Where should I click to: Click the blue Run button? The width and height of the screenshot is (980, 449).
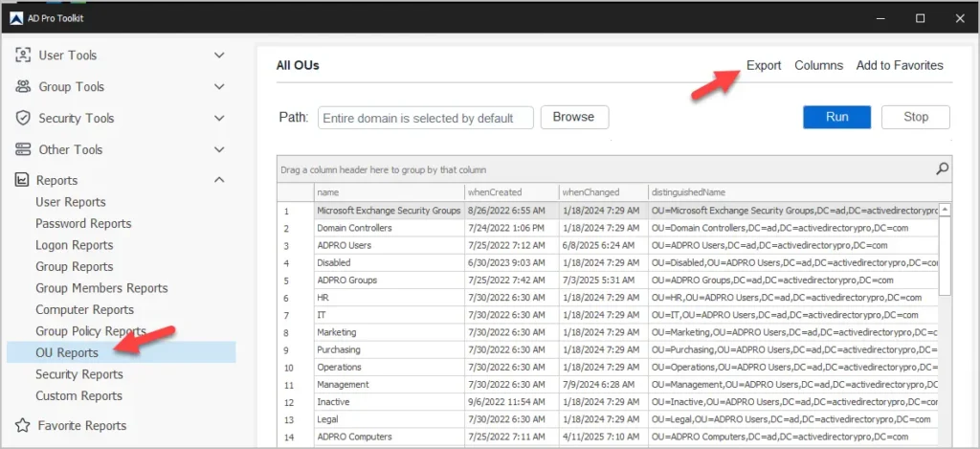point(836,117)
